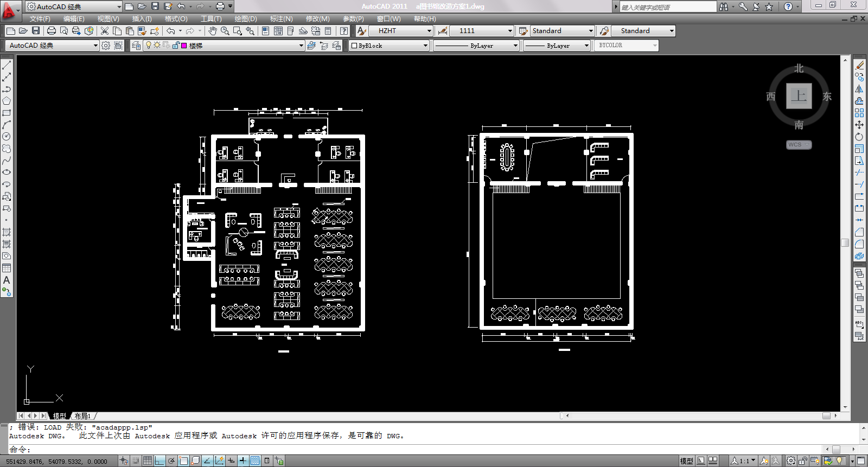
Task: Select the Spline draw tool
Action: 7,161
